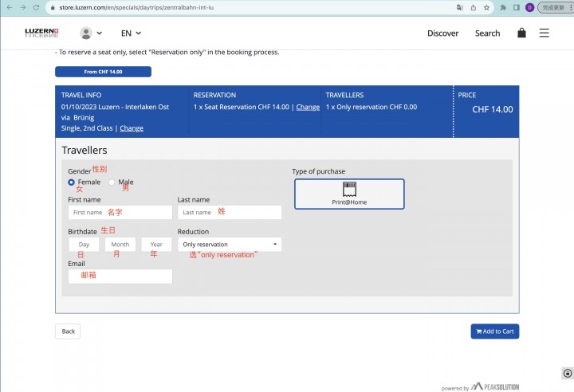Click the Luzern logo
574x392 pixels.
coord(41,33)
